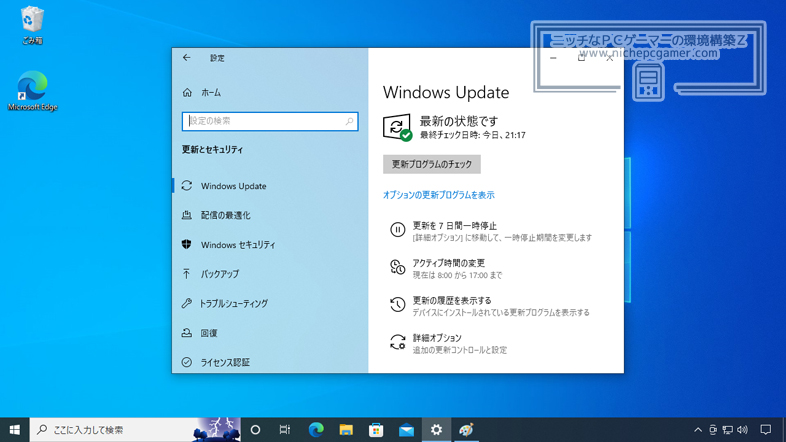Click the gear-sync icon for 詳細オプション

[398, 342]
